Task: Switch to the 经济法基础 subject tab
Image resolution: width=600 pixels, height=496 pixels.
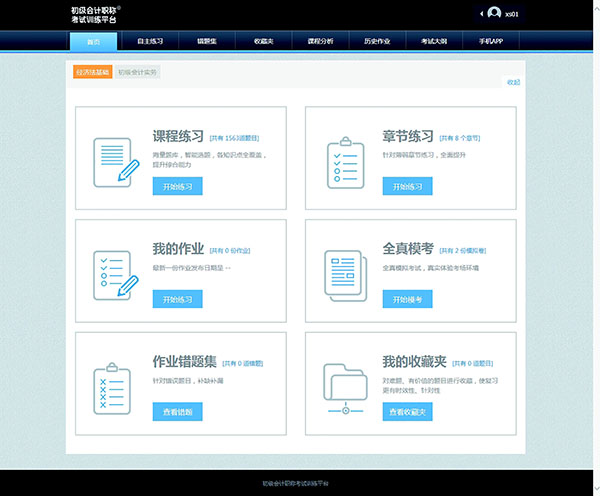Action: [92, 72]
